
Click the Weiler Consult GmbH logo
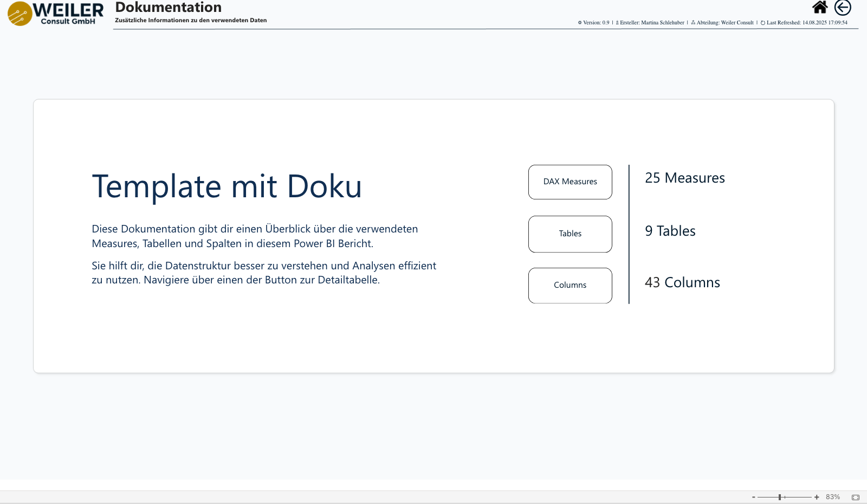coord(55,14)
